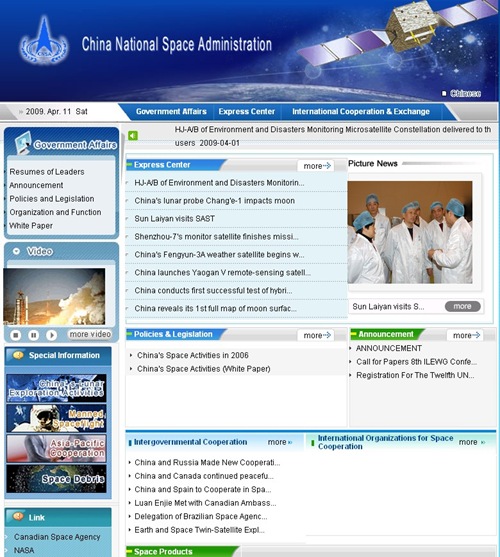
Task: Open hybrid test success article
Action: [x=213, y=291]
